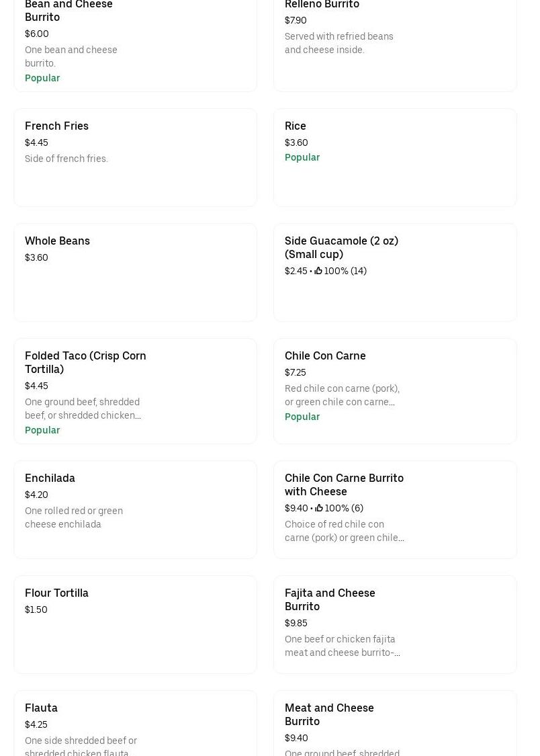Click the Popular tag on Folded Taco
The width and height of the screenshot is (540, 756).
click(x=42, y=430)
